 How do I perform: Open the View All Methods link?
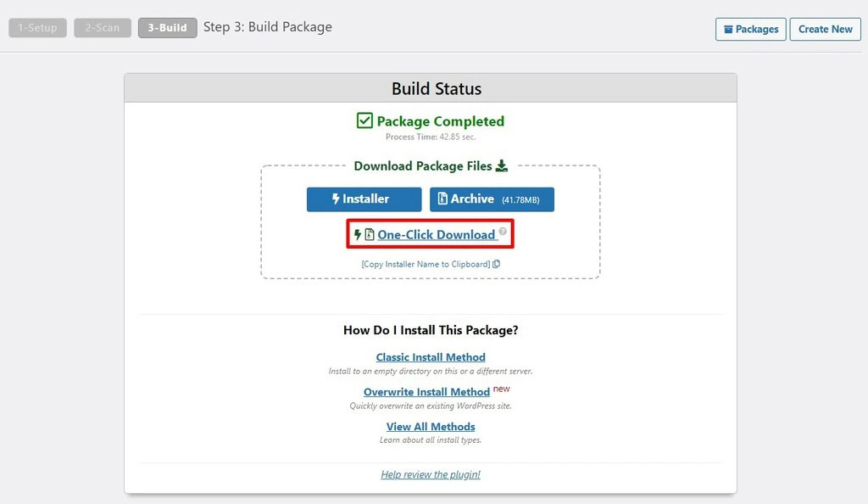coord(430,426)
